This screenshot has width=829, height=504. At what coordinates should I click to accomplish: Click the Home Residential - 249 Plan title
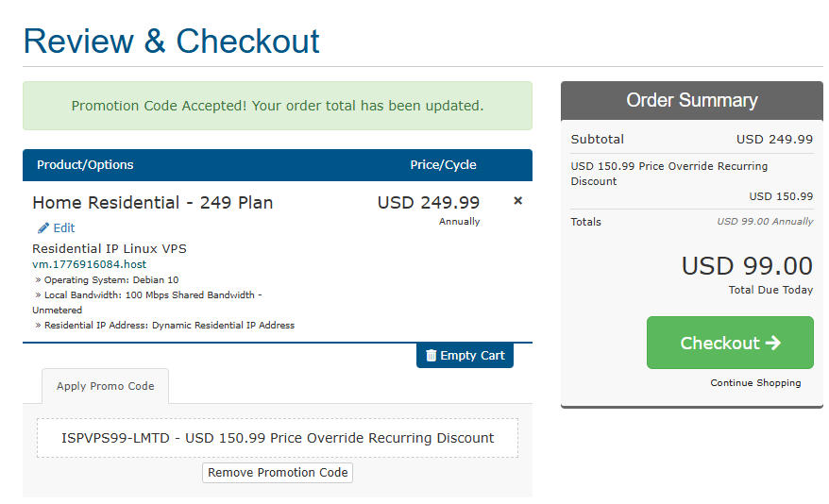coord(153,203)
